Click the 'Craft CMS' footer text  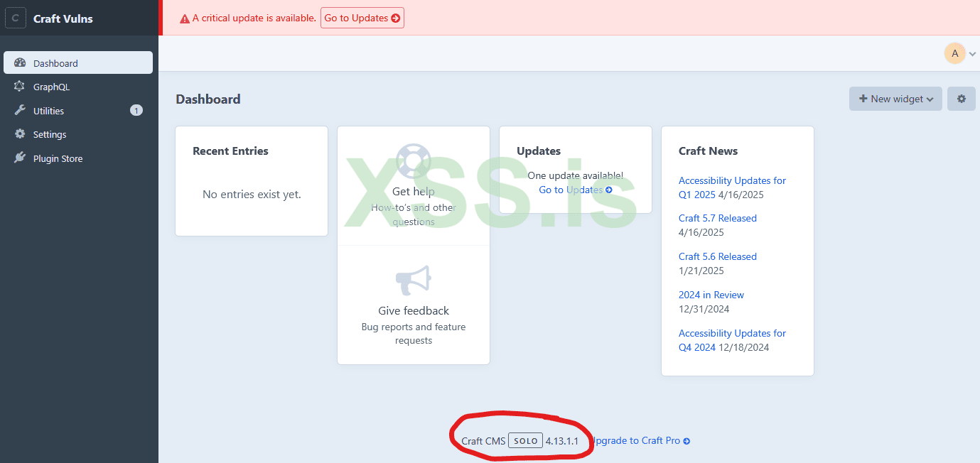coord(483,441)
